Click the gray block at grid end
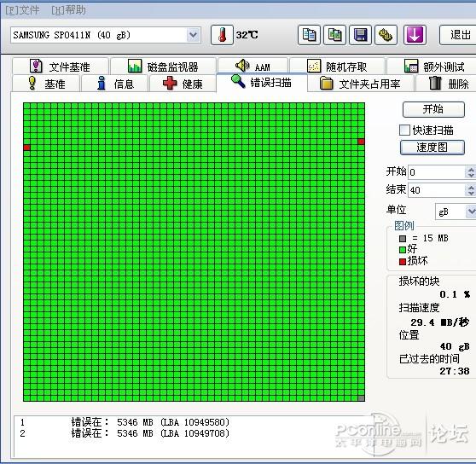 (361, 398)
